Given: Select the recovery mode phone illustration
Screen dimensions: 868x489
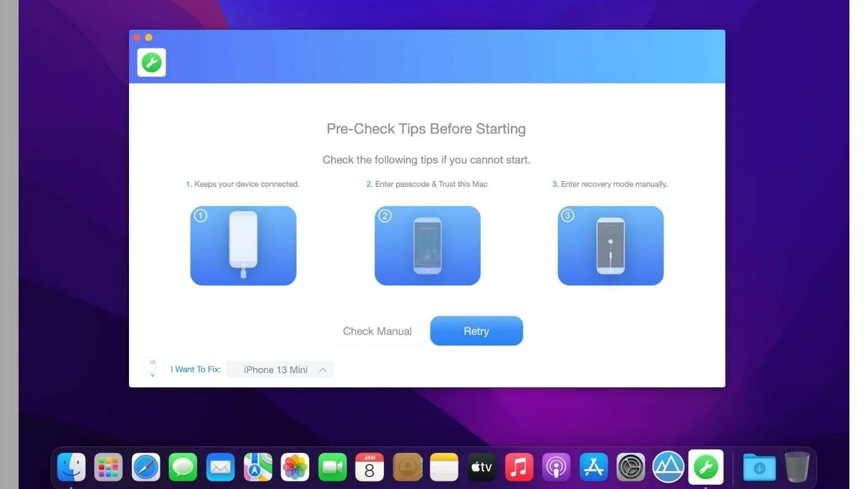Looking at the screenshot, I should coord(611,246).
